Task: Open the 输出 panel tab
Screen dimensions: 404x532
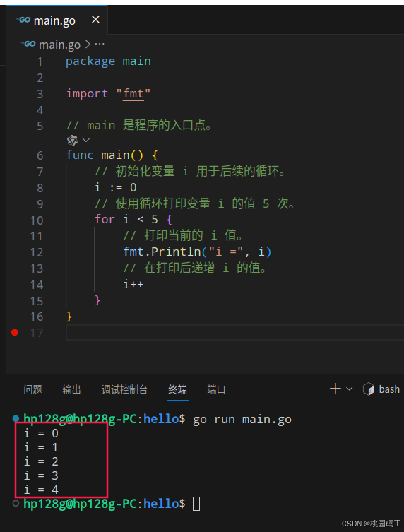Action: click(71, 389)
